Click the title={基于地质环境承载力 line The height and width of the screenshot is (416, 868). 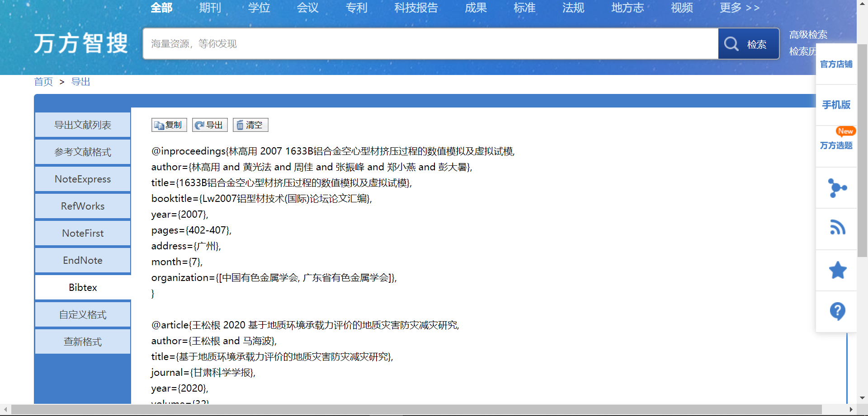coord(272,357)
